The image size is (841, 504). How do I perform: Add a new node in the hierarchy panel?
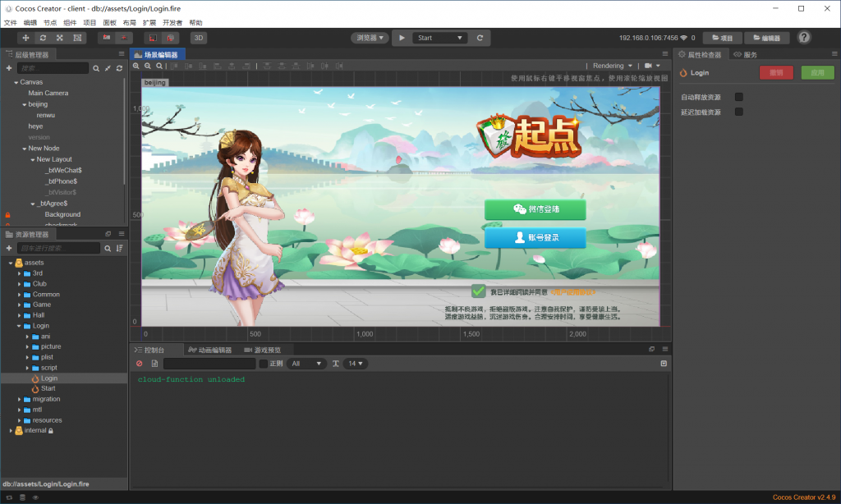click(x=8, y=68)
